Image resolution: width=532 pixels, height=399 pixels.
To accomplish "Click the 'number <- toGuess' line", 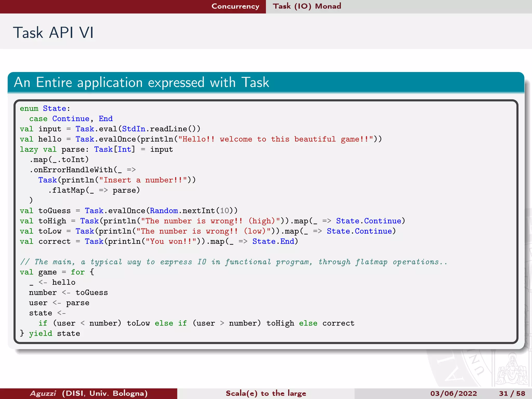I will (x=68, y=293).
